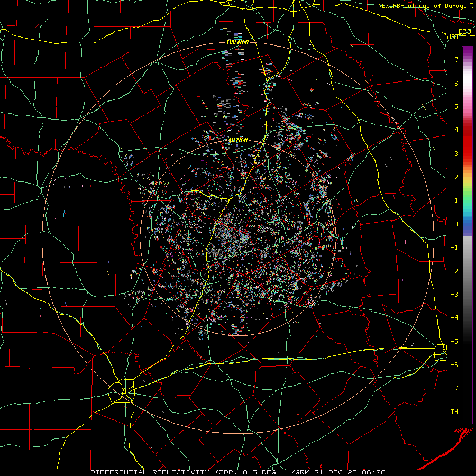Select the "0" value on dB scale
Viewport: 476px width, 476px height.
point(456,224)
